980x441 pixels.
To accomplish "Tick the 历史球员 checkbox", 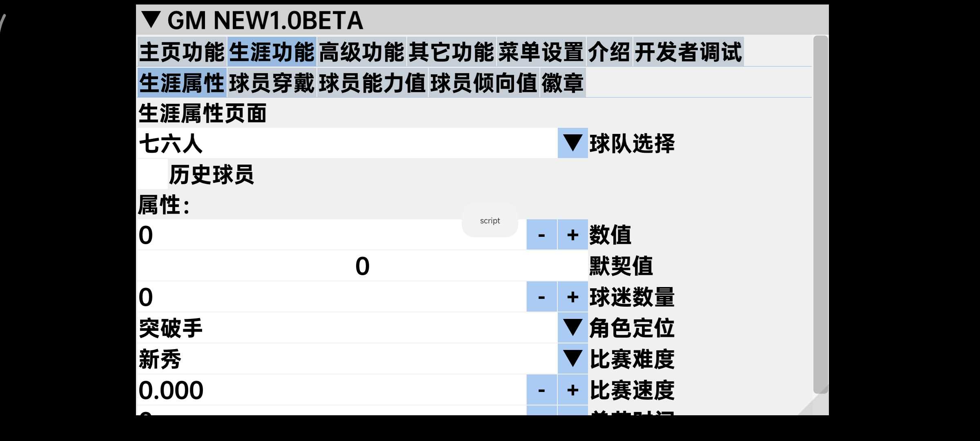I will [x=152, y=174].
